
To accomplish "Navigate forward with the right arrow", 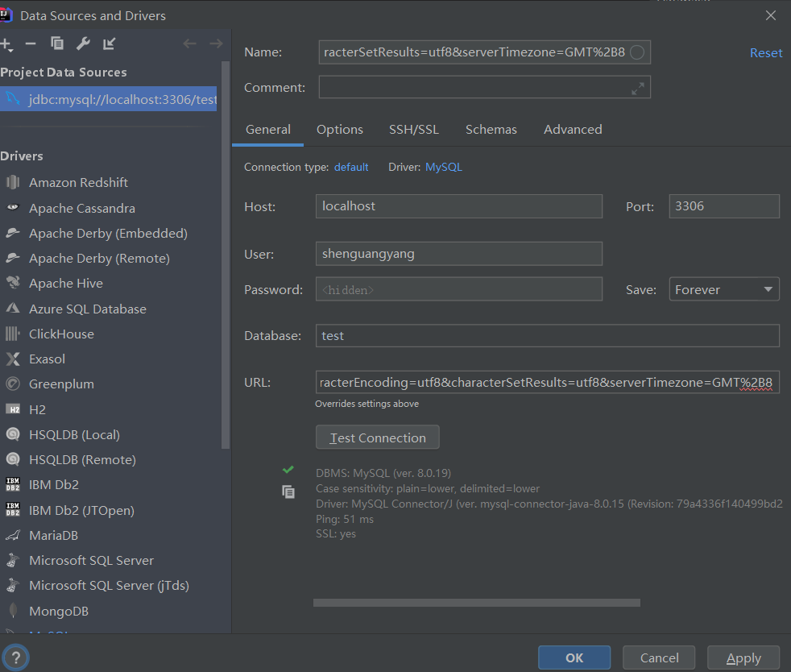I will click(x=216, y=44).
